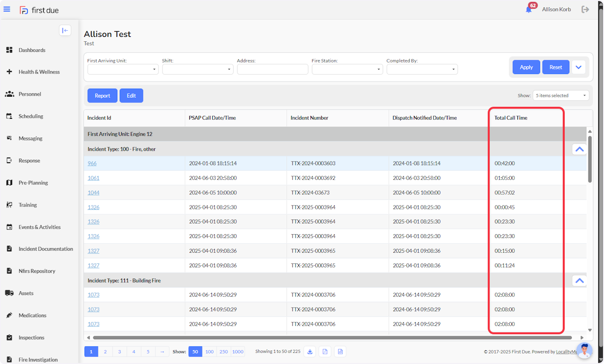This screenshot has height=364, width=604.
Task: Click the Edit button
Action: pyautogui.click(x=131, y=96)
